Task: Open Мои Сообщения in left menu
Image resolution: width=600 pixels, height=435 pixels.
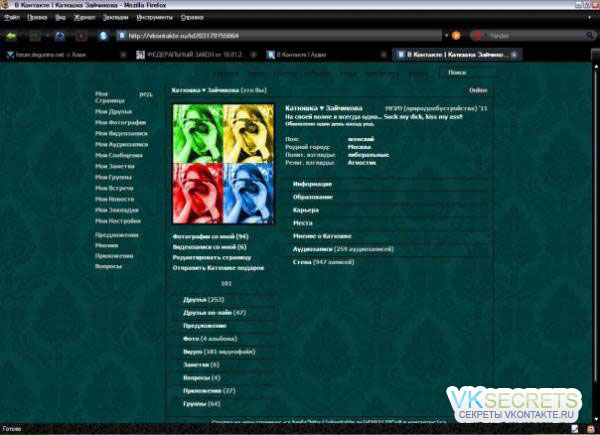Action: pos(119,155)
